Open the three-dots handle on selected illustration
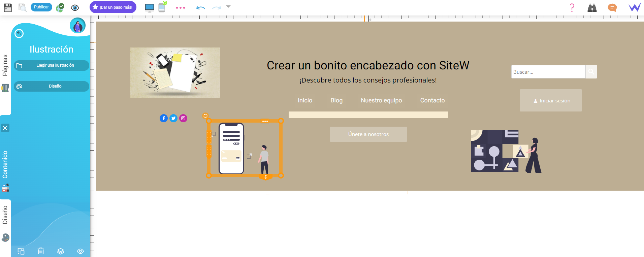Screen dimensions: 644x257 click(x=265, y=121)
